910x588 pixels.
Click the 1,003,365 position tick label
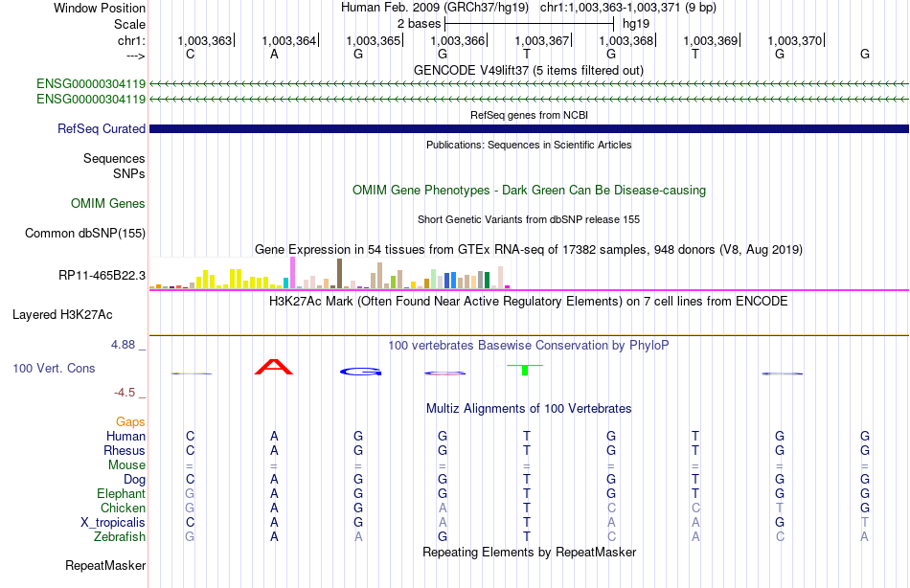coord(374,40)
